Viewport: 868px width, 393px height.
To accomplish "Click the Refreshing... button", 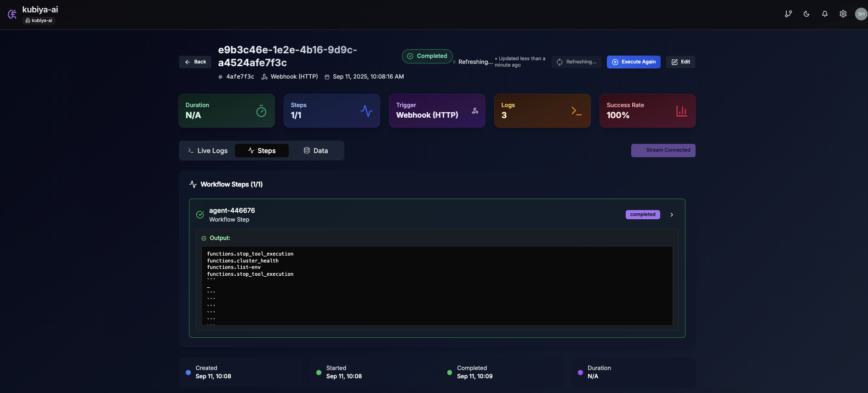I will pos(577,62).
